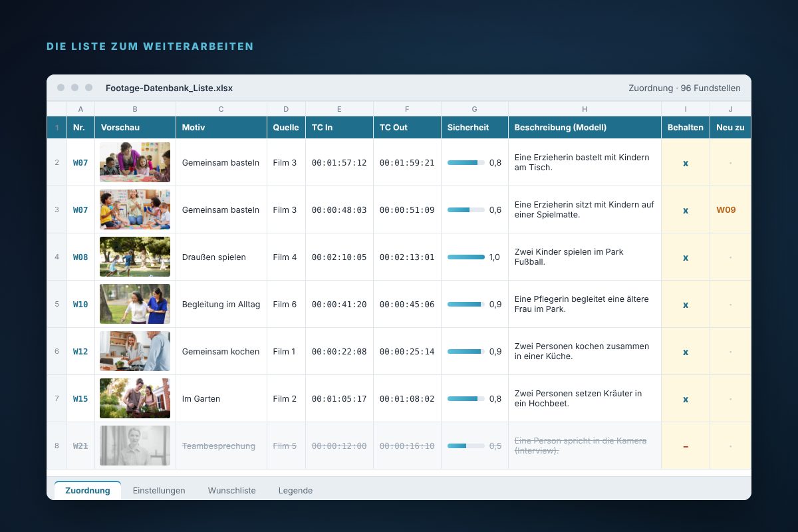Click the W10 Nr. cell
This screenshot has width=798, height=532.
click(x=80, y=305)
